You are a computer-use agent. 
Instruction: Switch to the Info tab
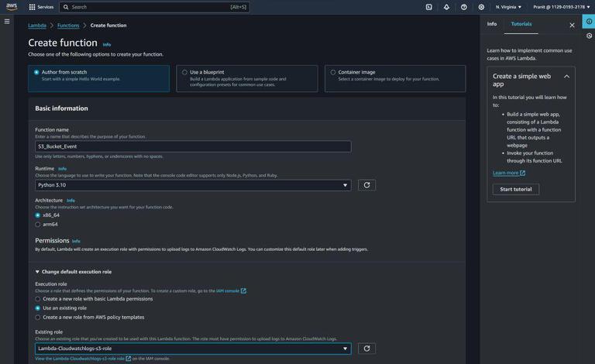(492, 24)
